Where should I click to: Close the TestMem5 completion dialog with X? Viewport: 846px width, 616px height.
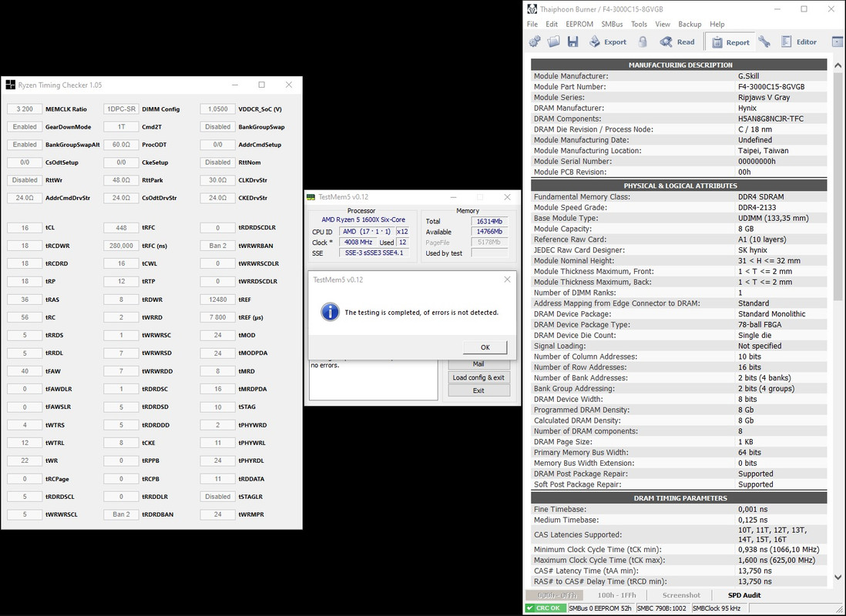point(507,280)
